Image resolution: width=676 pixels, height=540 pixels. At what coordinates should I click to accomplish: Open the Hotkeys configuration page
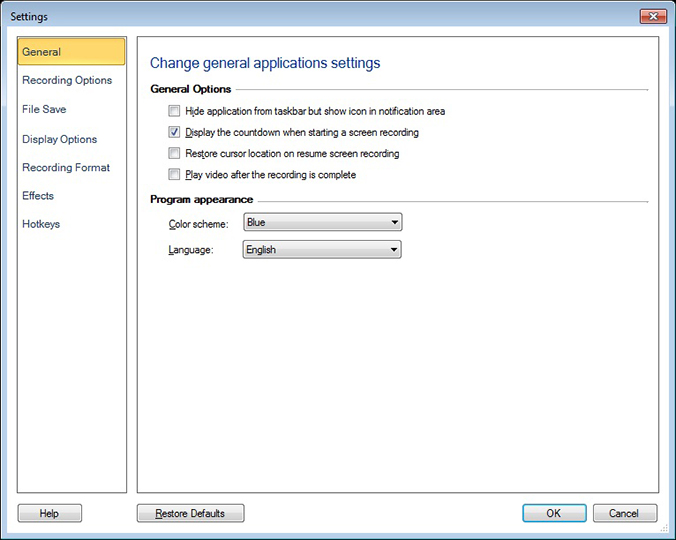(41, 224)
